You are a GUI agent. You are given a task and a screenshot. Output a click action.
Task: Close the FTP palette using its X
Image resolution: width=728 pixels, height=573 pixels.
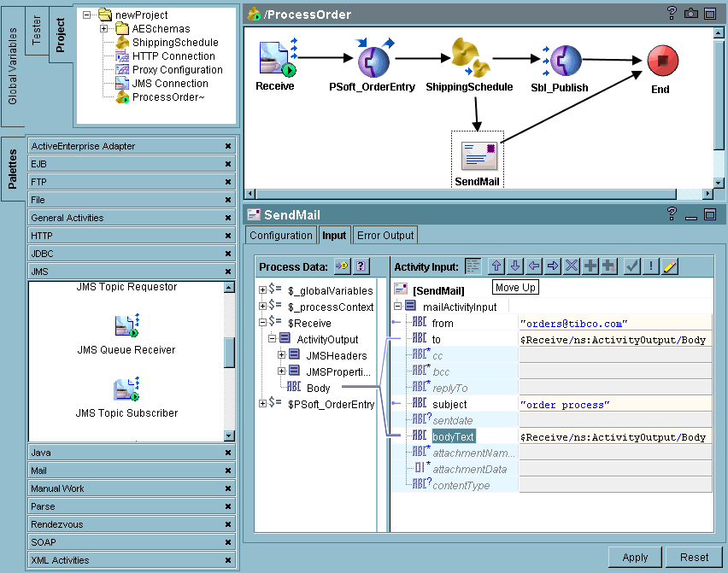click(x=228, y=182)
